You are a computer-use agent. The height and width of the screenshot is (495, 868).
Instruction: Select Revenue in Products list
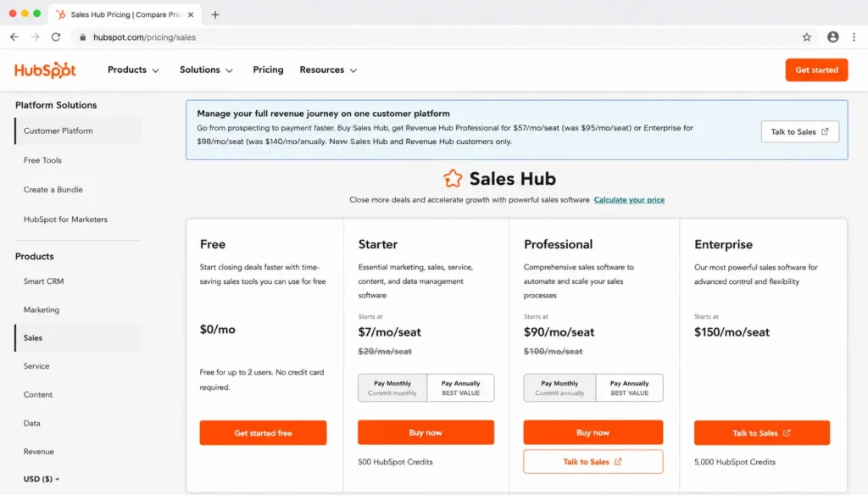[x=39, y=451]
